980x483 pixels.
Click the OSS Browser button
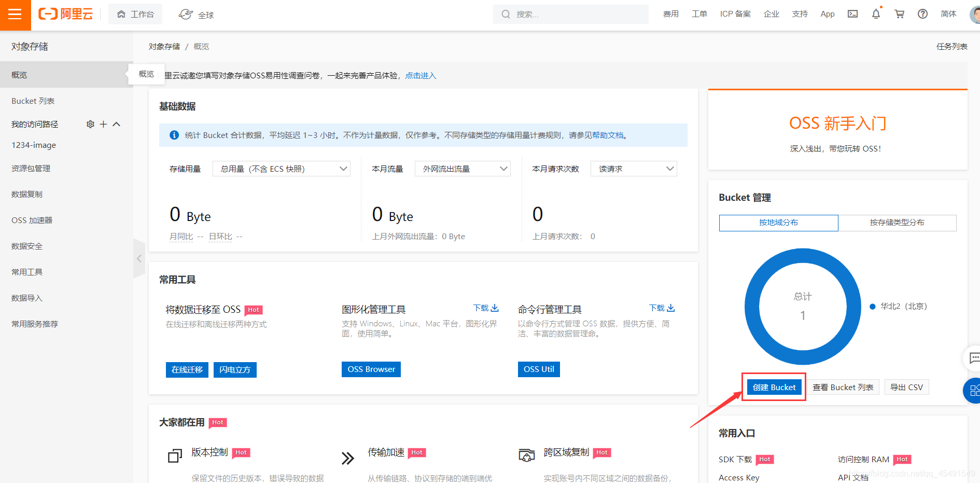pyautogui.click(x=371, y=369)
